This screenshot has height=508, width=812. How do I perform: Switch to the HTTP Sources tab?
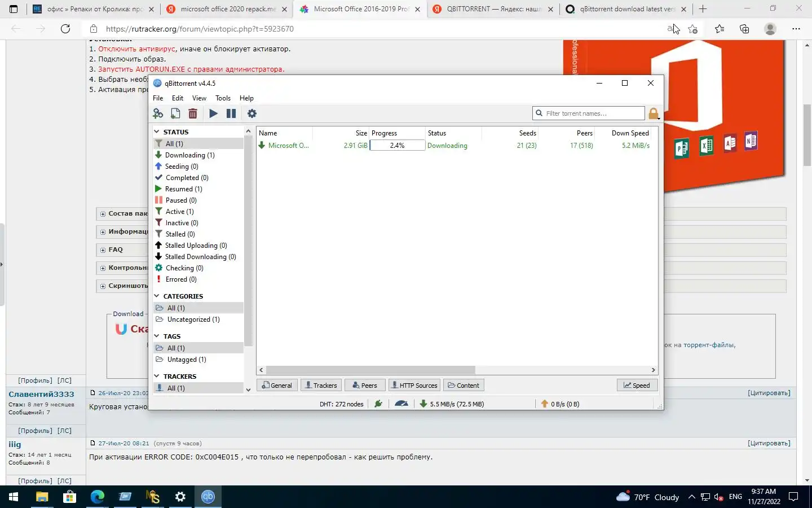[x=414, y=386]
